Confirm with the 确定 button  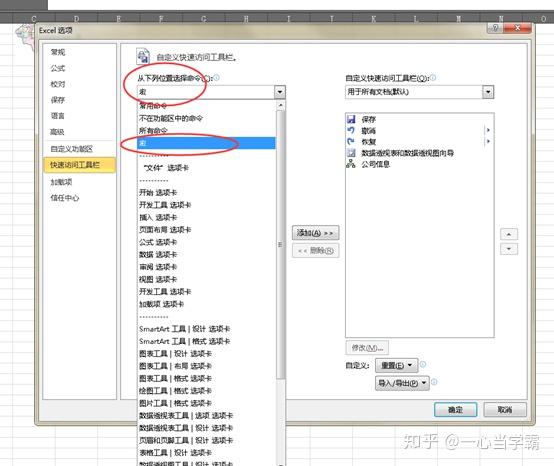[x=455, y=410]
